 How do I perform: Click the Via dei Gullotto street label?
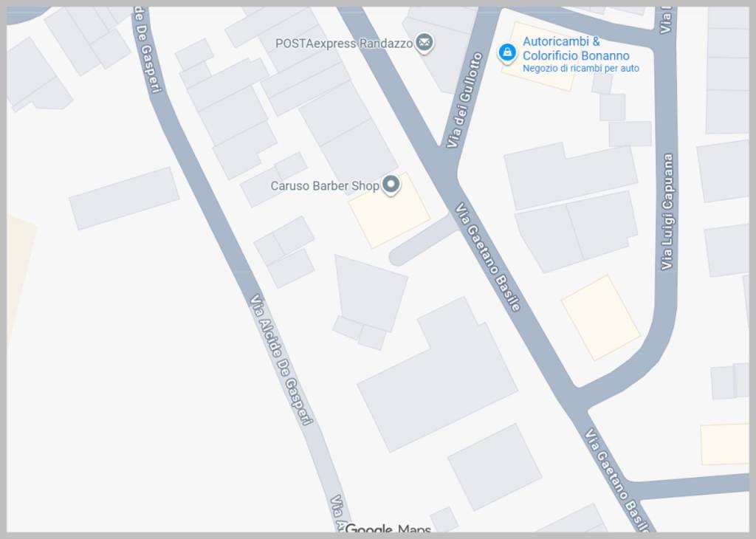click(464, 100)
